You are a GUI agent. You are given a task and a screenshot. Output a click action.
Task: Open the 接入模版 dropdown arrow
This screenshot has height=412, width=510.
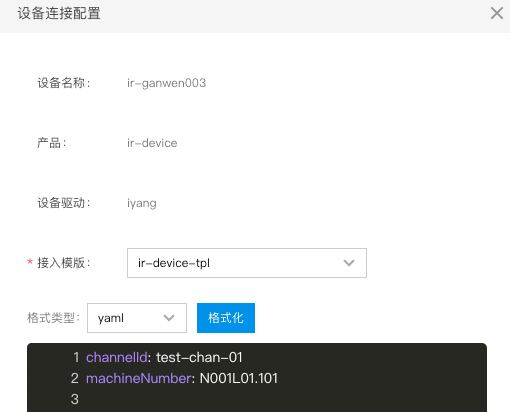pos(349,263)
